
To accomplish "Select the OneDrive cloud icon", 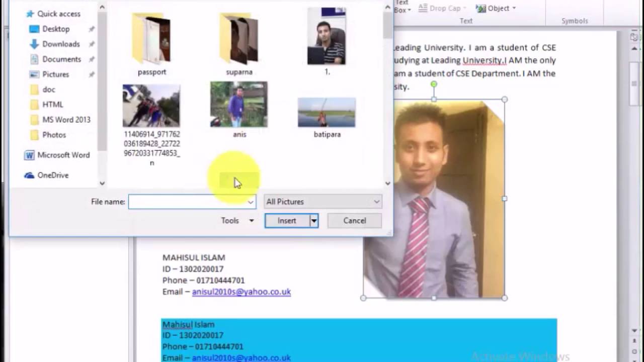I will 29,175.
